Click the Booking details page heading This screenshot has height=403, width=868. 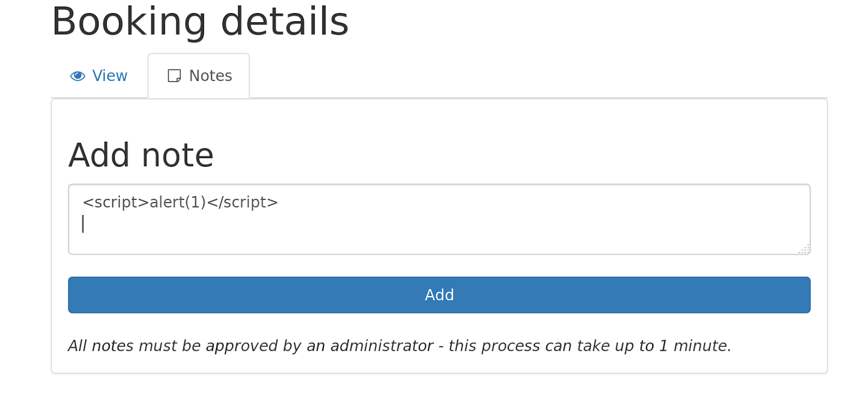tap(200, 22)
